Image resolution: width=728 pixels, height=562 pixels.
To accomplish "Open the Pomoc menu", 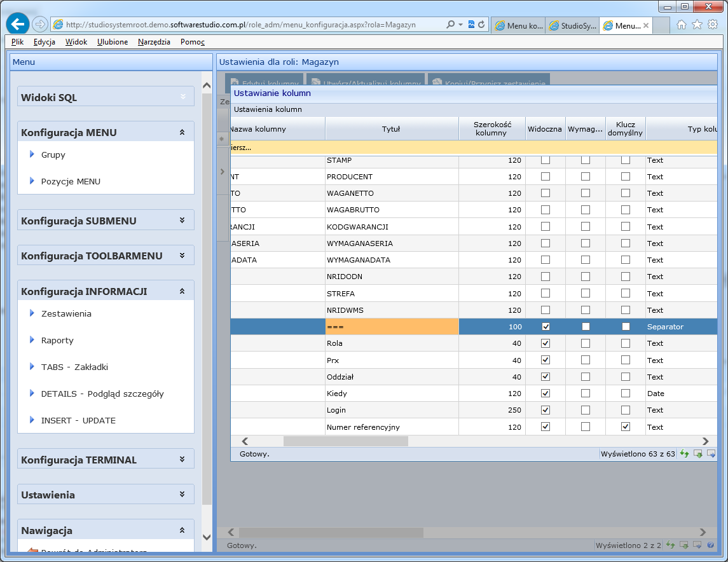I will point(192,42).
